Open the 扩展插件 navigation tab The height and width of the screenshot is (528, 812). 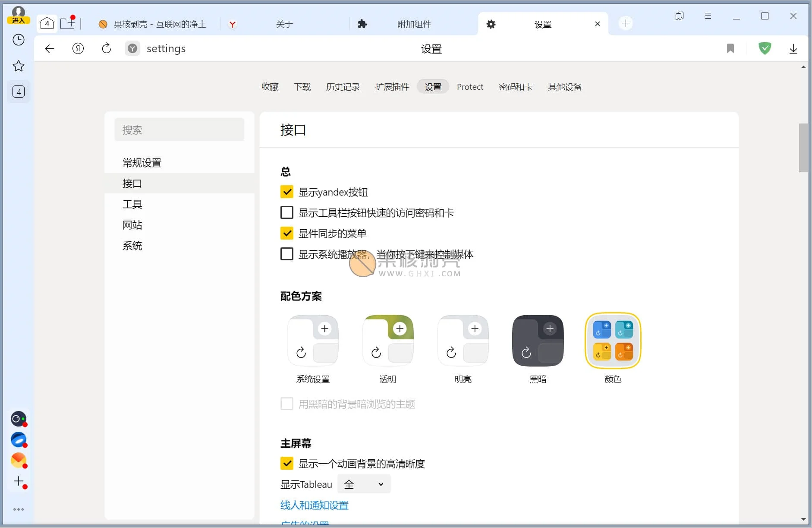point(392,87)
